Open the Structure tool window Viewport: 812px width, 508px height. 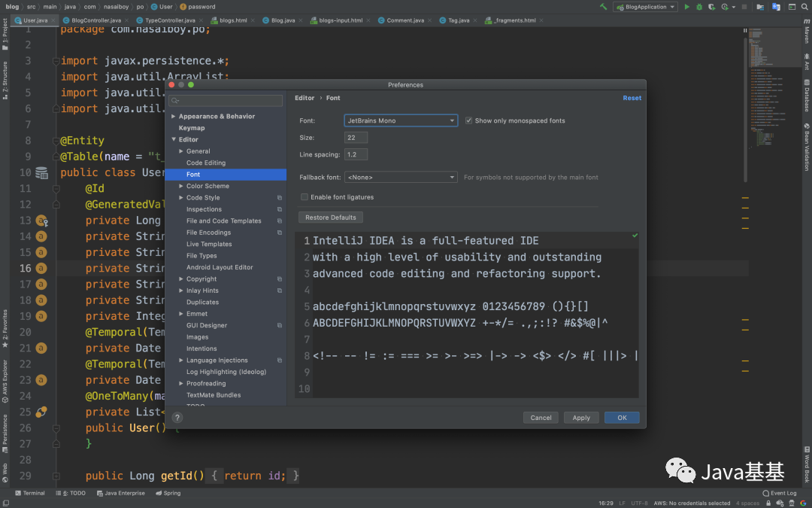tap(5, 80)
